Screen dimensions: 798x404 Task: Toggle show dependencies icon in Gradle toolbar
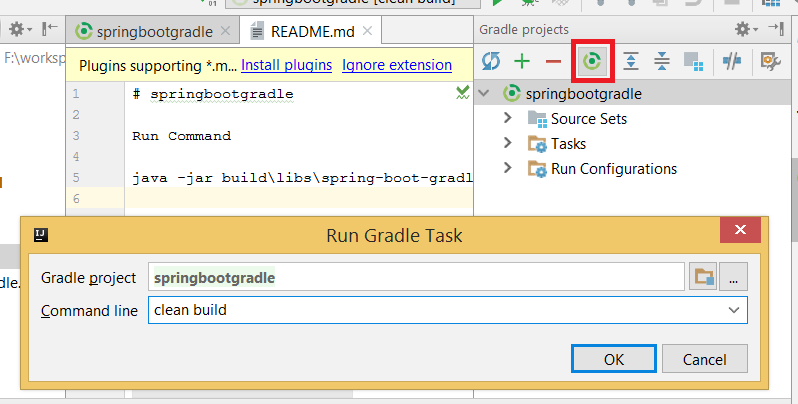point(693,62)
